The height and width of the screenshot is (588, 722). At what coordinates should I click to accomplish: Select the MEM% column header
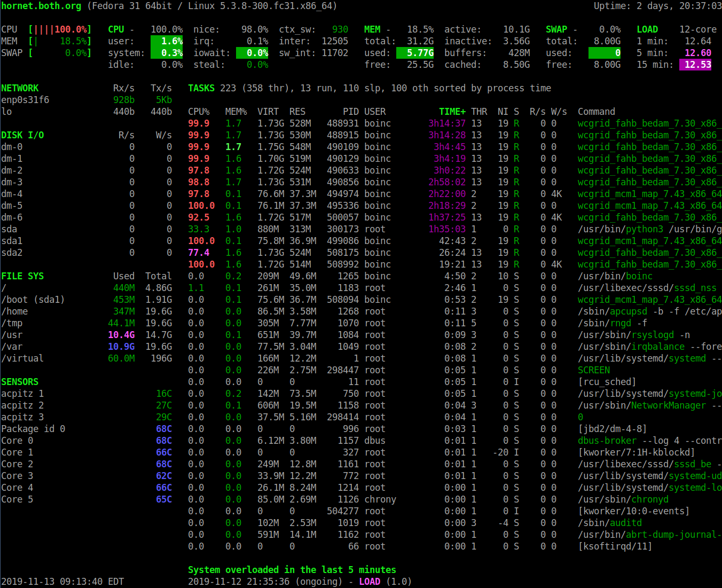[x=236, y=112]
